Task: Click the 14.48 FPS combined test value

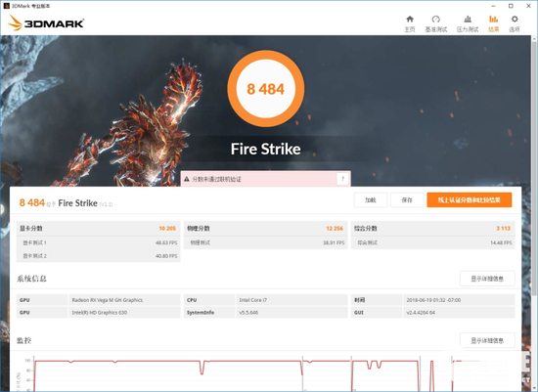Action: point(501,242)
